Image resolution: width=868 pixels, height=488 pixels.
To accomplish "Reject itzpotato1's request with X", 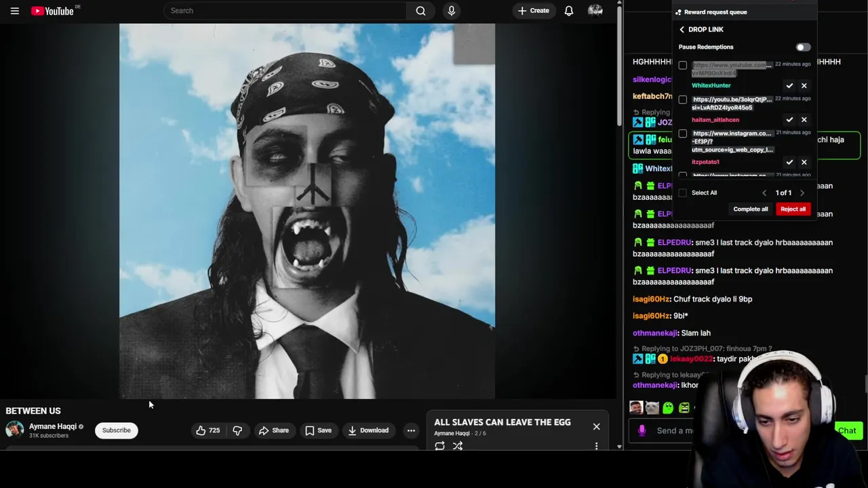I will 804,162.
